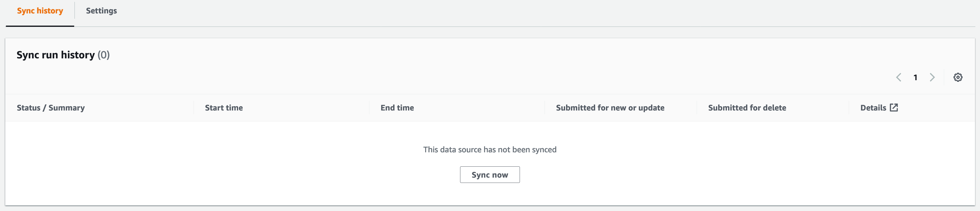This screenshot has height=211, width=980.
Task: Click the Status / Summary column header
Action: [50, 108]
